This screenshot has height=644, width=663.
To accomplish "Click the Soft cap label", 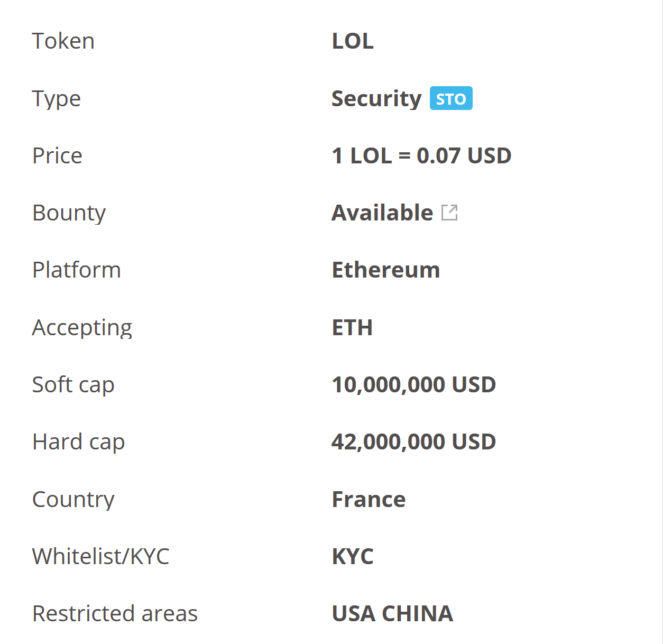I will 73,385.
